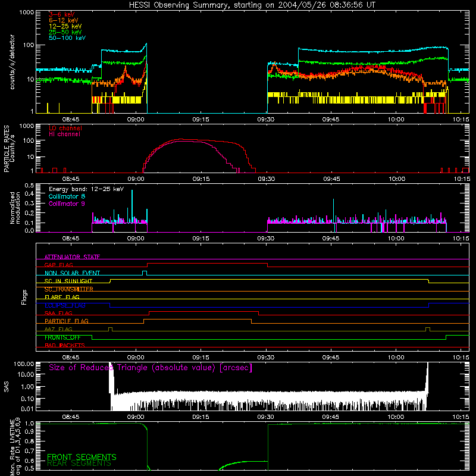Click the Mon. Rate LIVETIME axis label
The height and width of the screenshot is (476, 476).
tap(15, 446)
